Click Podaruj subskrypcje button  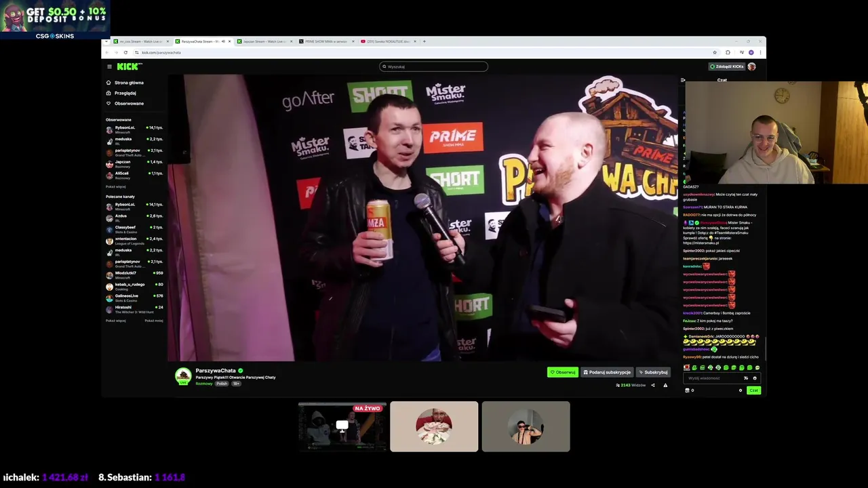pyautogui.click(x=607, y=372)
